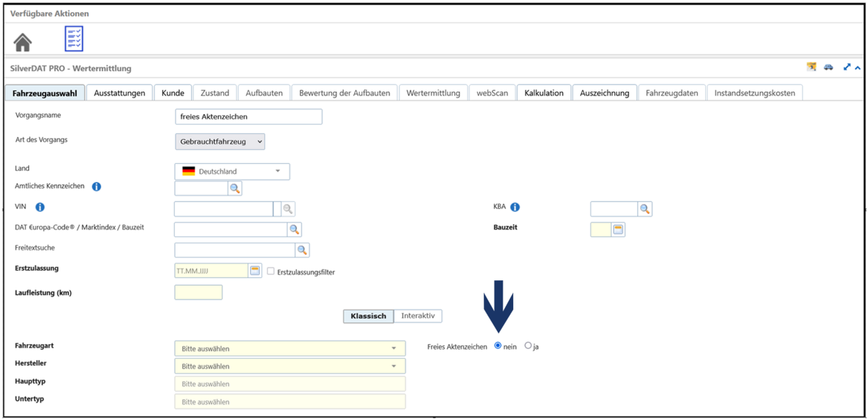
Task: Open the checklist document icon
Action: pyautogui.click(x=74, y=39)
